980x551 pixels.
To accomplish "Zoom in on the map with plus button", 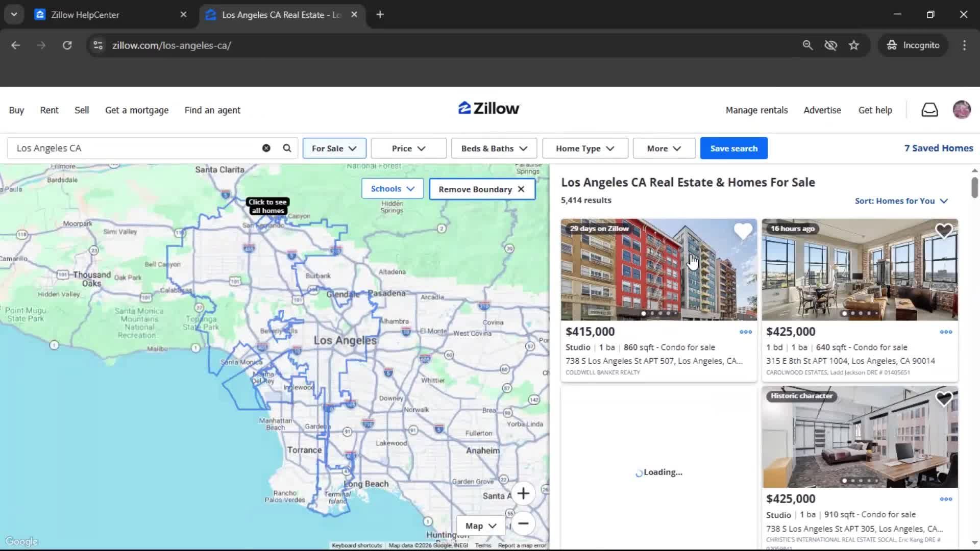I will (x=524, y=493).
